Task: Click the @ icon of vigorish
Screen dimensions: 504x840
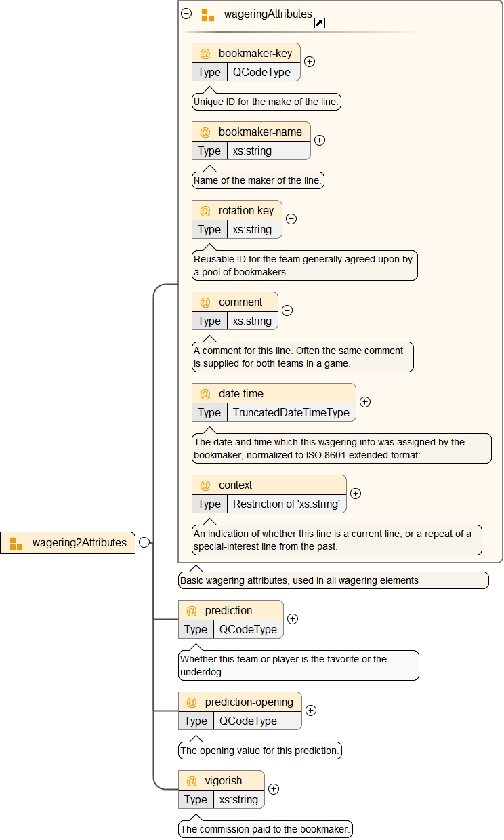Action: [x=192, y=781]
